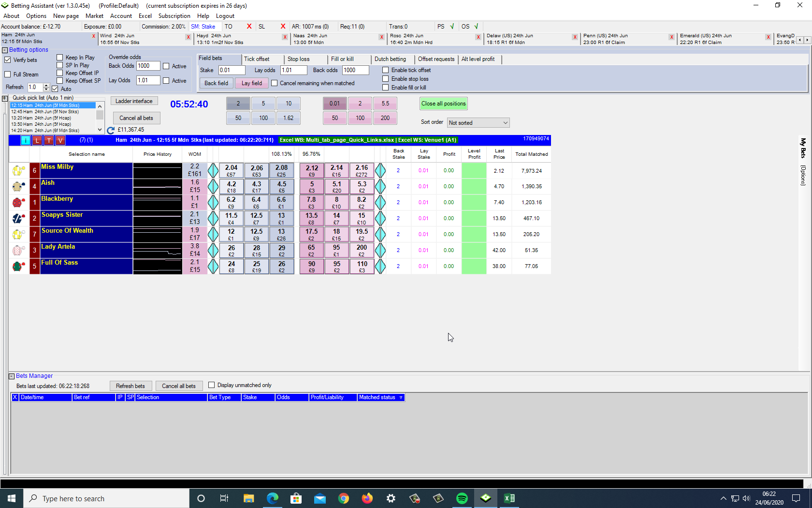Toggle the Verify bets checkbox
Viewport: 812px width, 508px height.
pos(8,60)
